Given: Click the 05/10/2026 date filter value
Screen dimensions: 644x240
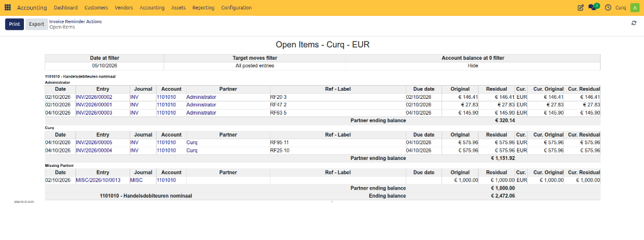Looking at the screenshot, I should click(x=104, y=66).
